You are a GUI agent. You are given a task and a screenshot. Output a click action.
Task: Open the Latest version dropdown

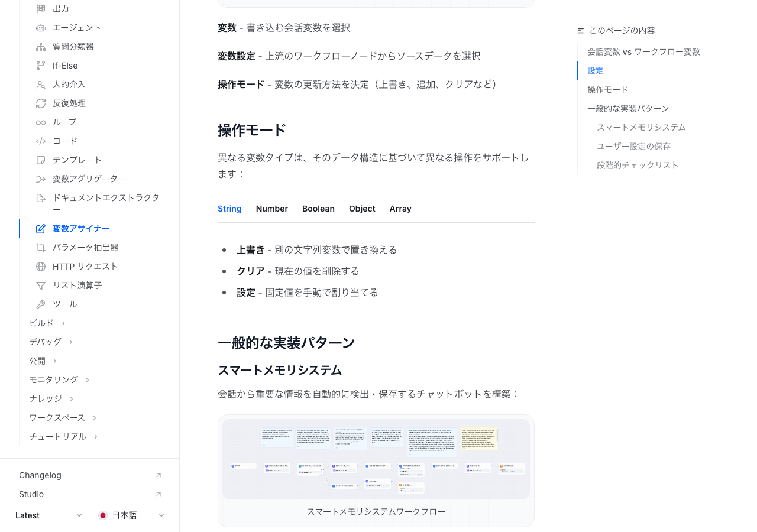(48, 515)
